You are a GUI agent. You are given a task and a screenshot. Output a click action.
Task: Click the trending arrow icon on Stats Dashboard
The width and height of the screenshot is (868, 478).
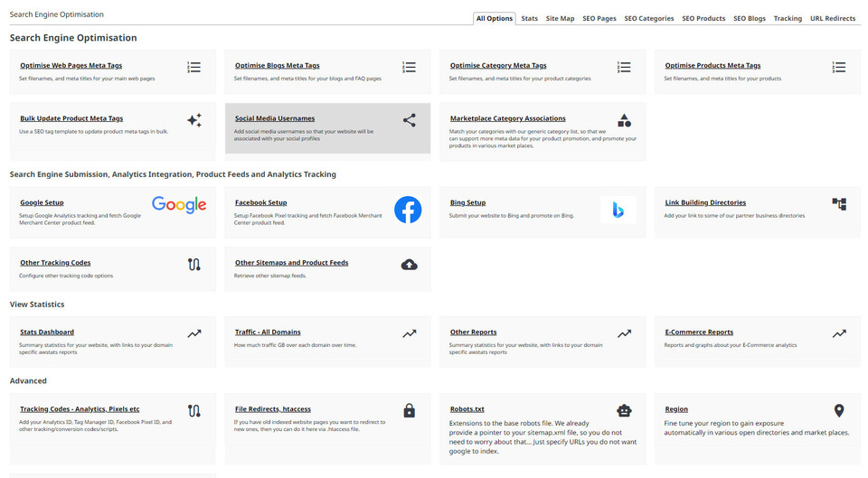click(x=194, y=333)
